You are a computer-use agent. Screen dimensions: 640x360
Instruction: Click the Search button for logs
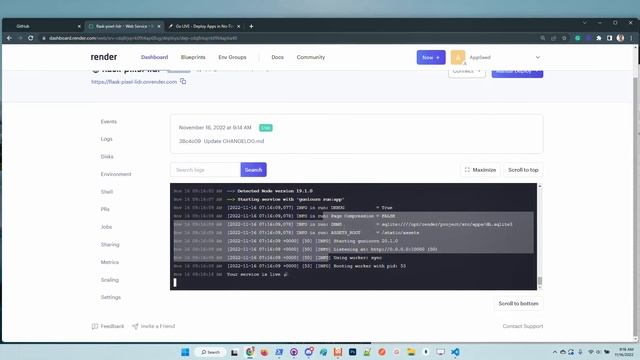253,170
